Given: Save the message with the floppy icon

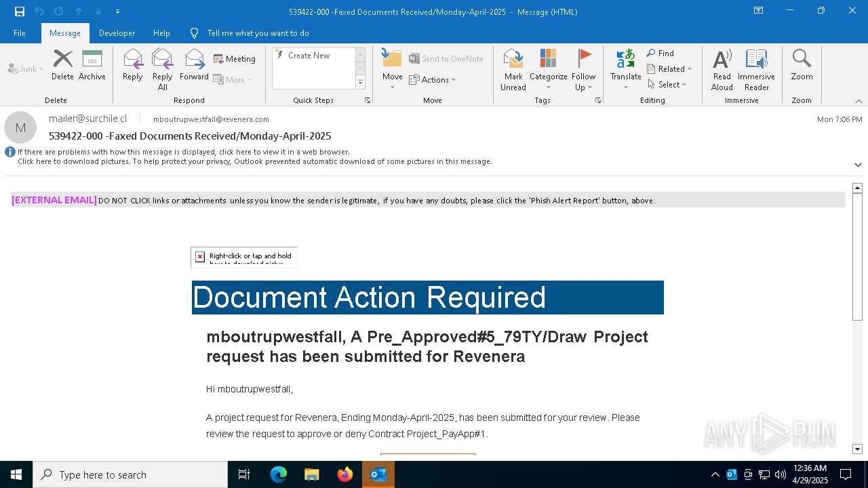Looking at the screenshot, I should click(20, 12).
